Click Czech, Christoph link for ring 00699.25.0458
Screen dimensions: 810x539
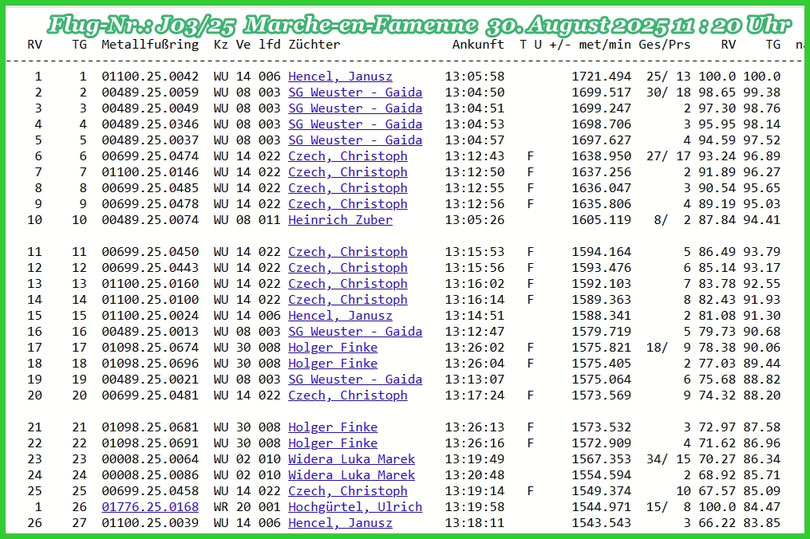click(348, 491)
